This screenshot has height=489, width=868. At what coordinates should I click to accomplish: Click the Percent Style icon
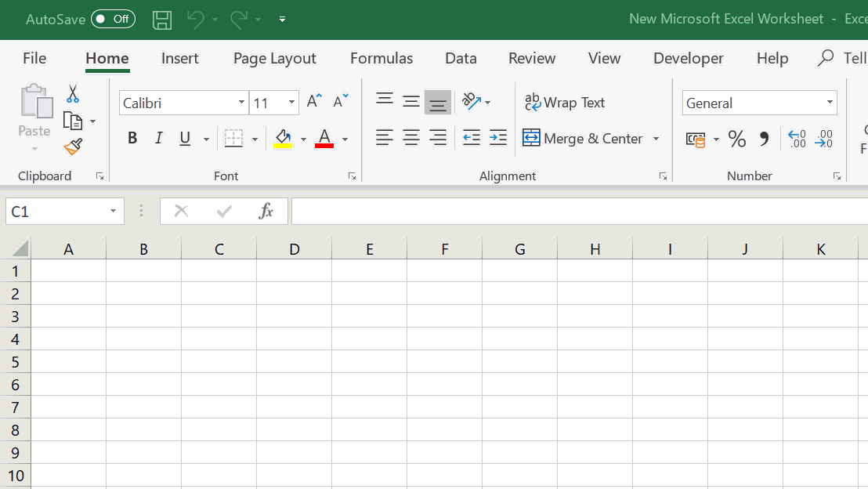tap(736, 139)
